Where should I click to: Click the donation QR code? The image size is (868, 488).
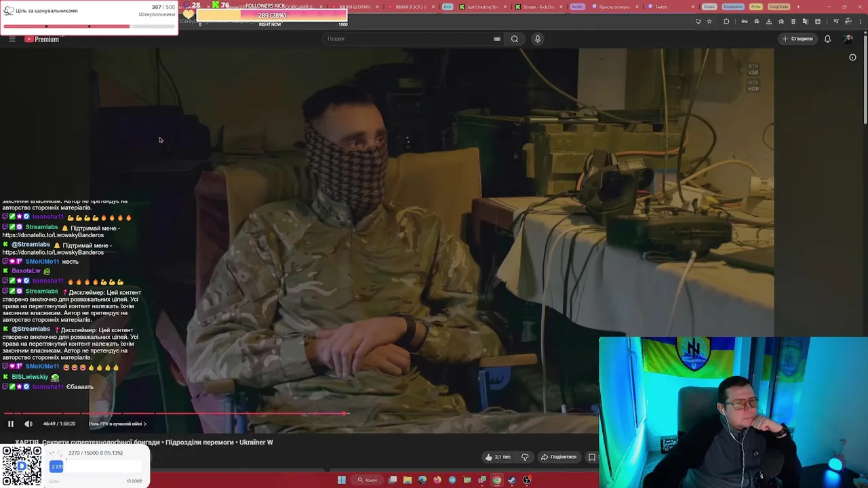click(x=22, y=466)
